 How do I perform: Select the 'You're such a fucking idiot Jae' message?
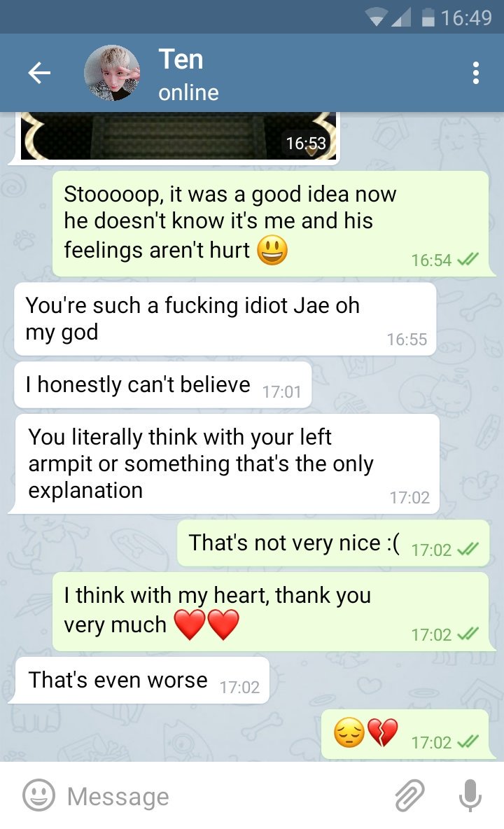tap(225, 319)
